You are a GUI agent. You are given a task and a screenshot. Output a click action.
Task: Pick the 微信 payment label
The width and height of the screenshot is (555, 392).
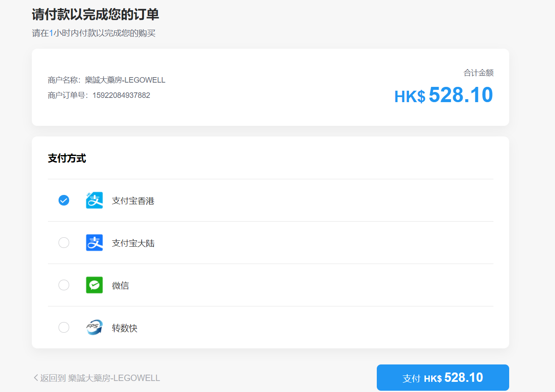pyautogui.click(x=120, y=286)
